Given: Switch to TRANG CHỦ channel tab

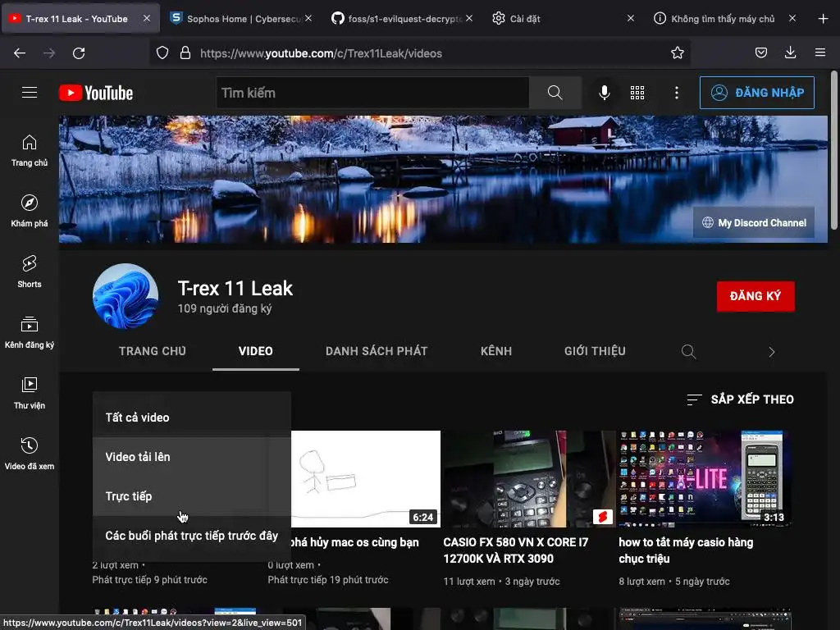Looking at the screenshot, I should (152, 351).
